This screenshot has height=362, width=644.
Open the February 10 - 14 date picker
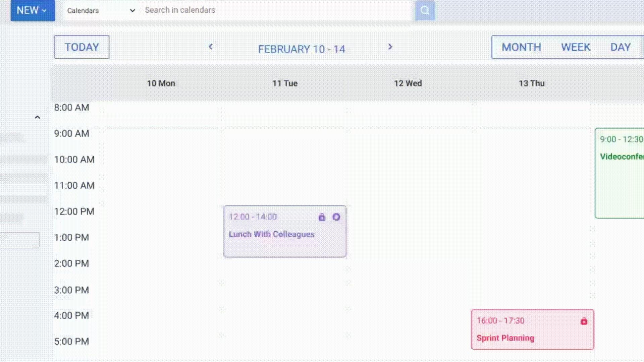[x=301, y=49]
